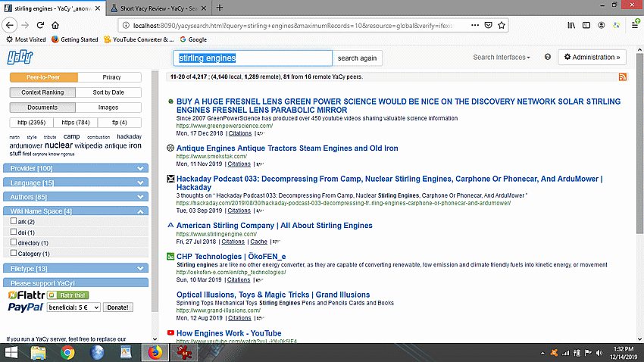Open Firefox hamburger menu
Image resolution: width=644 pixels, height=362 pixels.
pyautogui.click(x=635, y=26)
